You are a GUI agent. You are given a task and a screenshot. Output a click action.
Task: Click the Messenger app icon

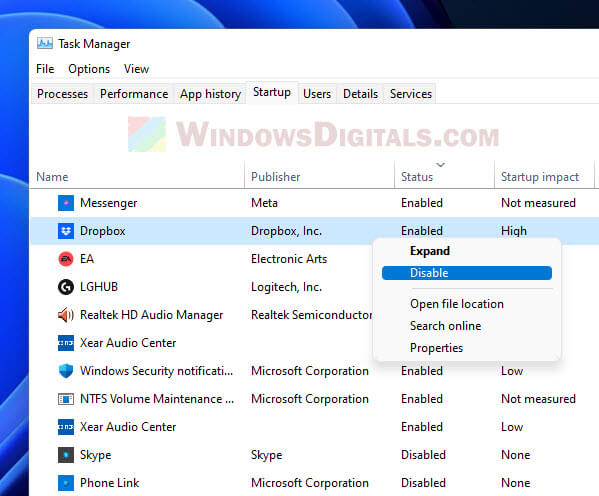coord(66,203)
